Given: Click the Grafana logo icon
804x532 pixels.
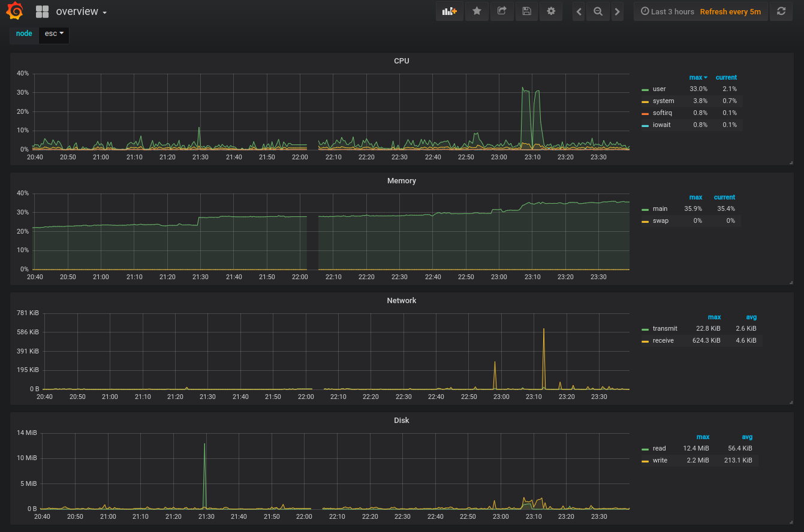Looking at the screenshot, I should [x=15, y=11].
